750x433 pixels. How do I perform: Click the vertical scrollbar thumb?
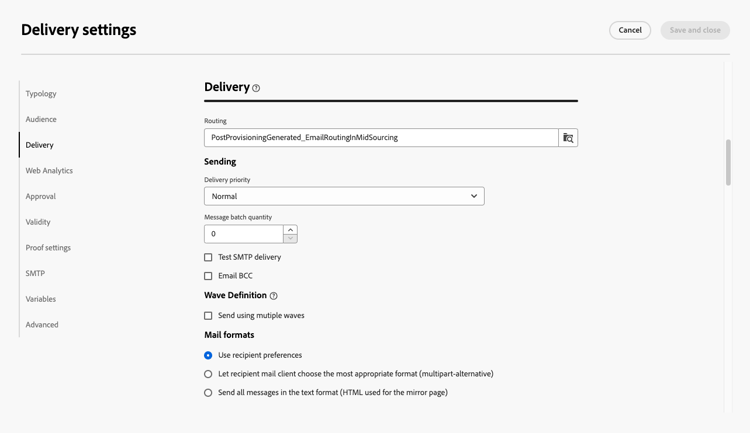point(728,162)
